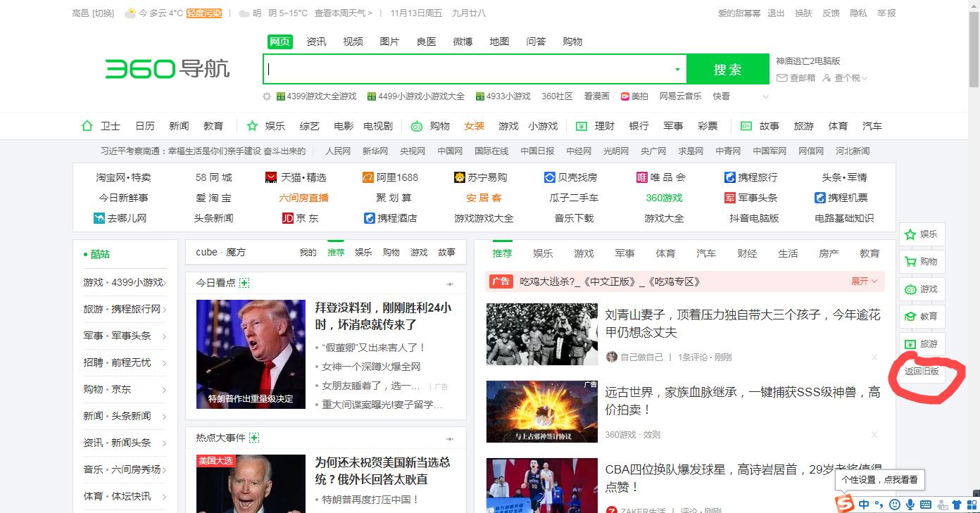Click the 查邮箱 envelope icon

781,78
